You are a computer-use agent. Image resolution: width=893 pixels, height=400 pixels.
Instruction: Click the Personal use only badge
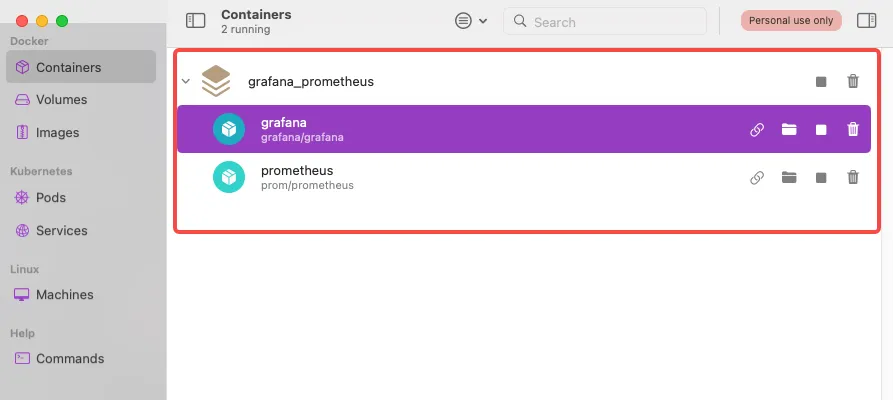(x=791, y=21)
